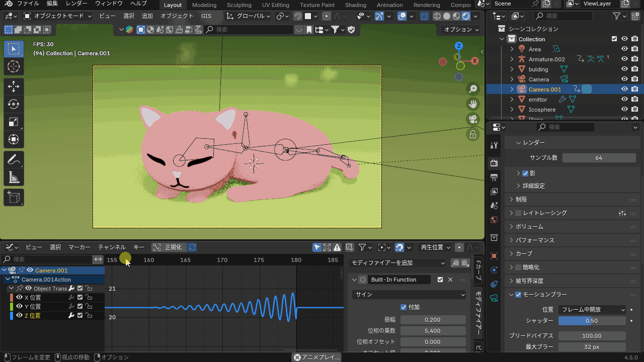Click the 正規化 (Normalize) button
Viewport: 644px width, 362px height.
point(169,247)
